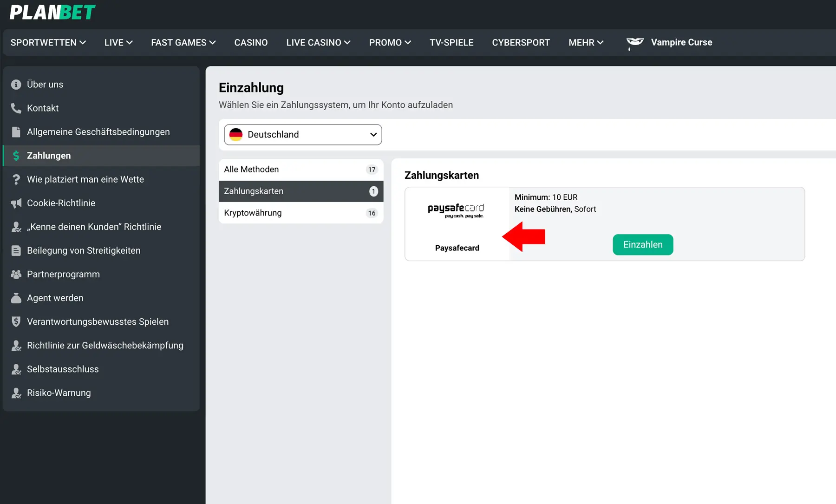Image resolution: width=836 pixels, height=504 pixels.
Task: Click the German flag swatch in the selector
Action: tap(236, 134)
